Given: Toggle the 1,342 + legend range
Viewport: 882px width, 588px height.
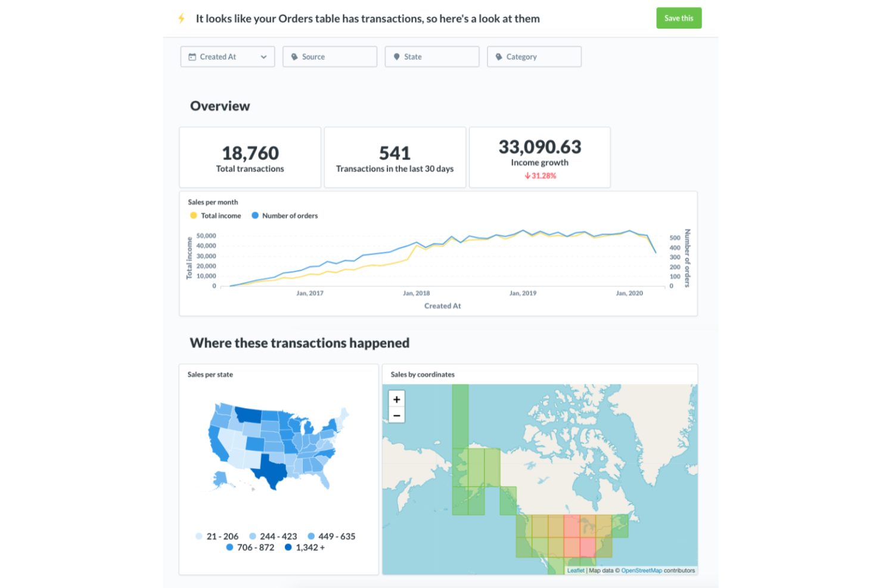Looking at the screenshot, I should coord(305,547).
